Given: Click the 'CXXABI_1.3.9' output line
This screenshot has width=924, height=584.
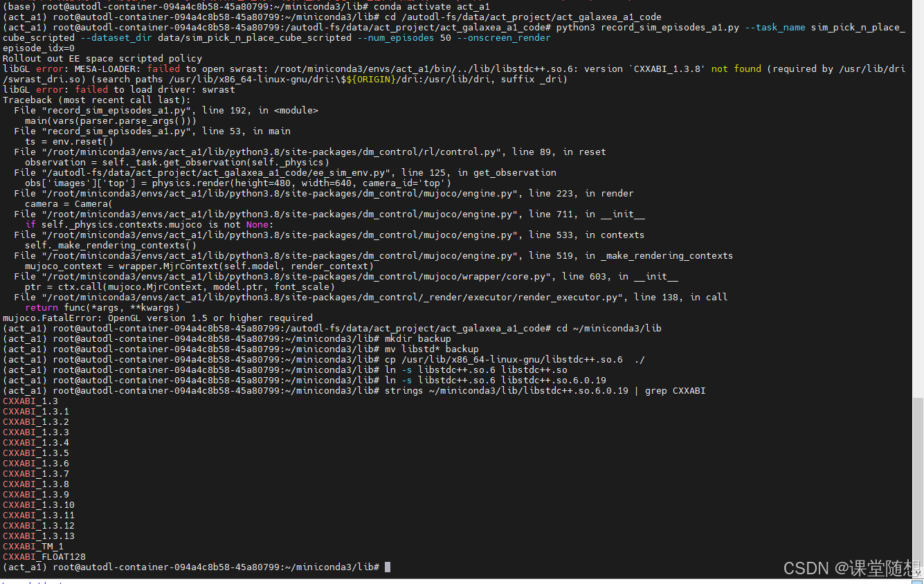Looking at the screenshot, I should click(36, 495).
